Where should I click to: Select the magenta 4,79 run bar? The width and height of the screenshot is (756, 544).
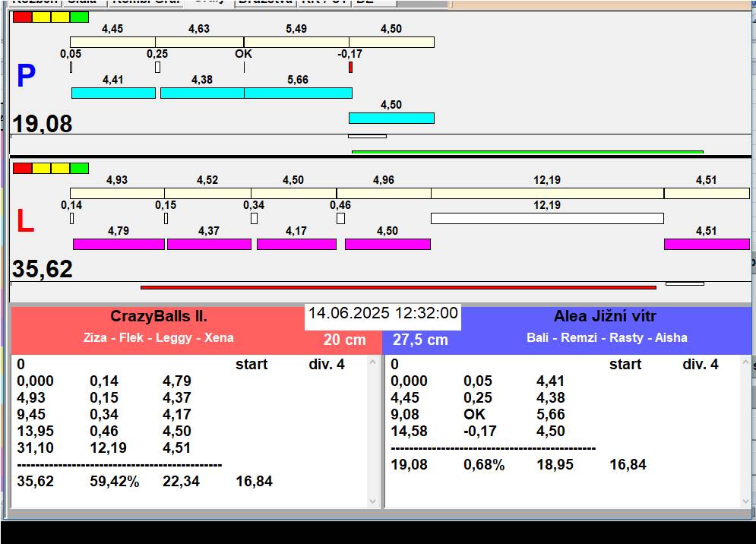point(119,244)
